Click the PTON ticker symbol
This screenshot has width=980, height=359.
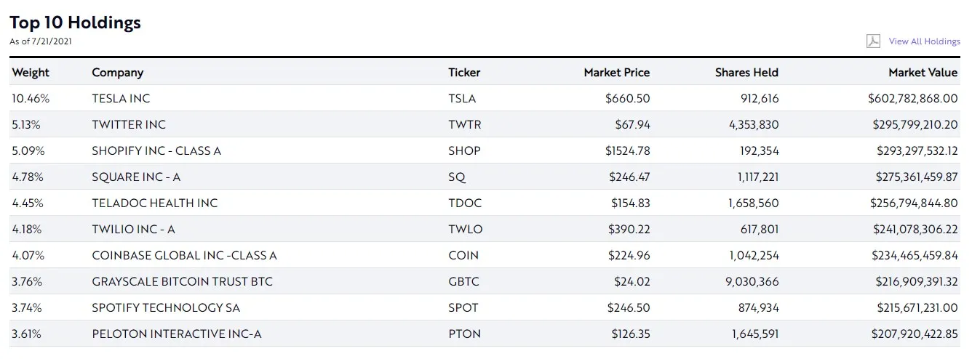(x=463, y=334)
